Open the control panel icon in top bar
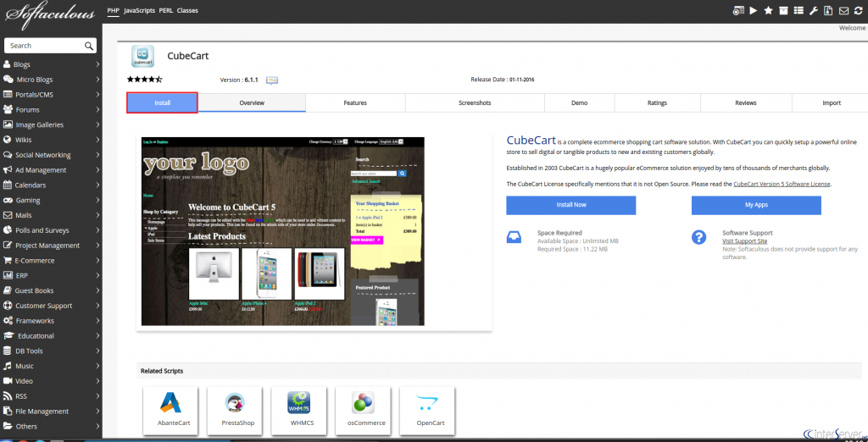Viewport: 868px width, 442px height. (x=738, y=10)
